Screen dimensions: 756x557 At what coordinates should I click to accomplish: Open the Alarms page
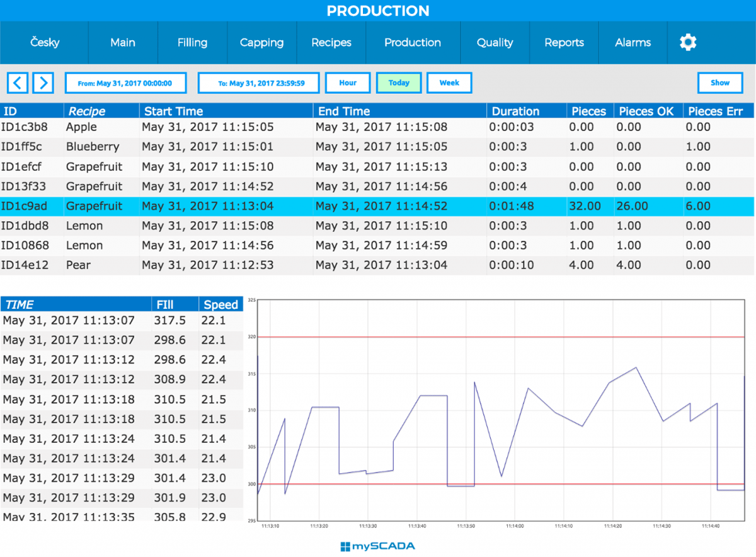(x=633, y=42)
